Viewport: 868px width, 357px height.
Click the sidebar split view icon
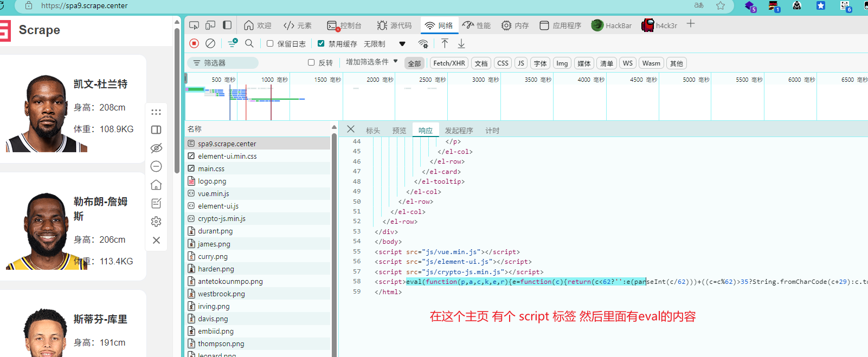[x=156, y=130]
